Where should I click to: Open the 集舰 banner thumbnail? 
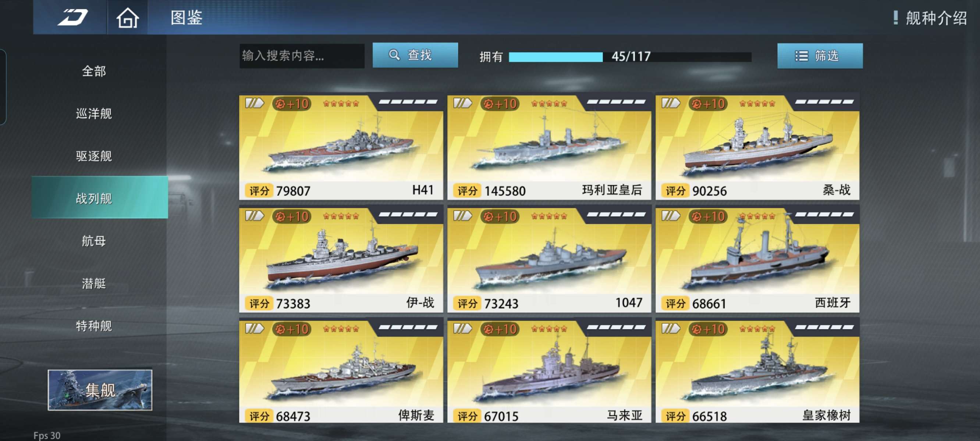click(x=100, y=390)
